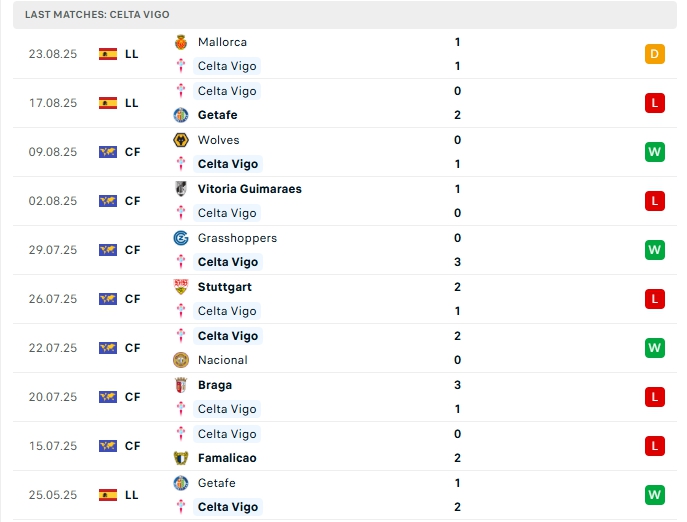Open the Mallorca team link

tap(222, 42)
